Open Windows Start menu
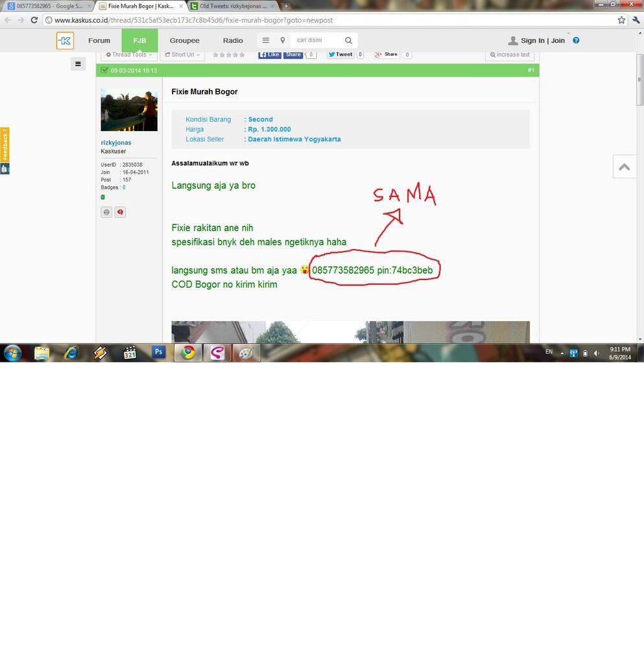 (x=13, y=353)
